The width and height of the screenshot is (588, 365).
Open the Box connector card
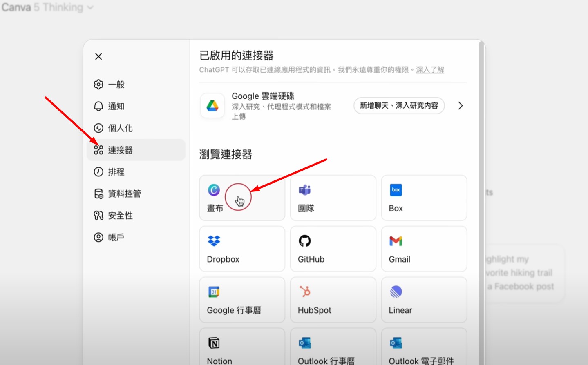(x=424, y=198)
